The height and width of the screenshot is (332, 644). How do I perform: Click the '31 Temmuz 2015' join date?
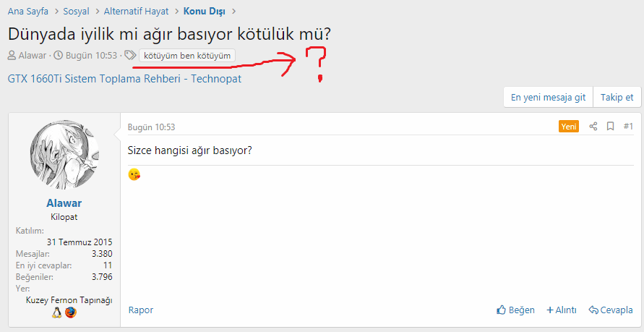(x=80, y=242)
